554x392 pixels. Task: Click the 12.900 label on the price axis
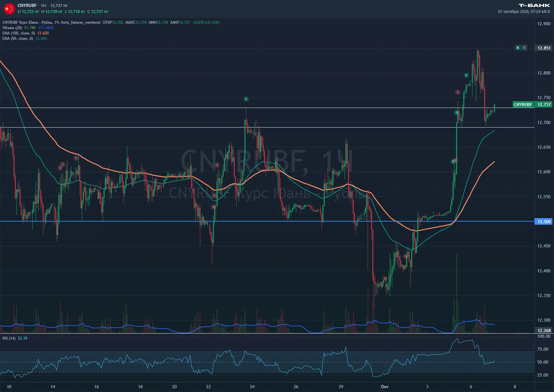pyautogui.click(x=544, y=24)
